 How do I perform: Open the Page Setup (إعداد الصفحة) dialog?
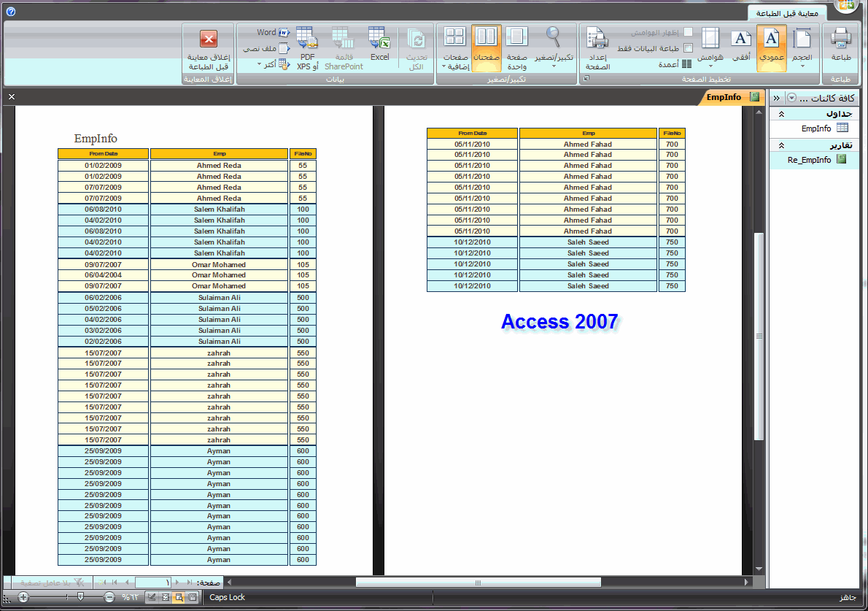[x=597, y=49]
